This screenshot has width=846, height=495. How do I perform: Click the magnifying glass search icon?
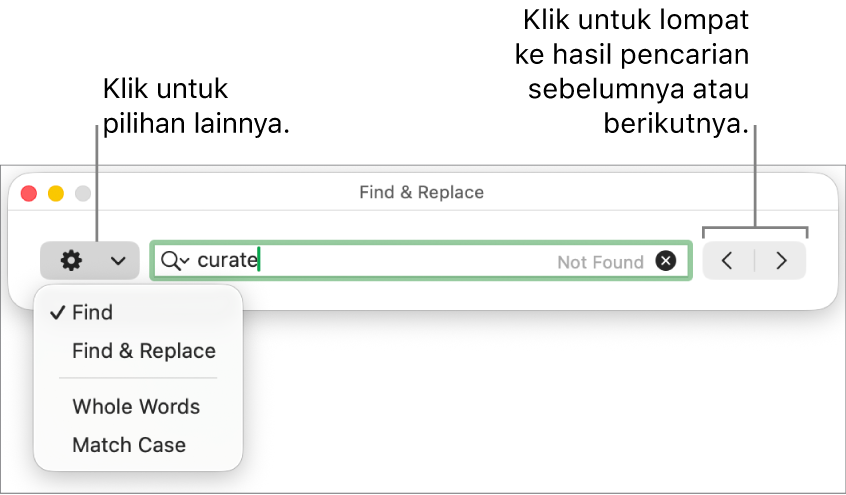point(170,261)
